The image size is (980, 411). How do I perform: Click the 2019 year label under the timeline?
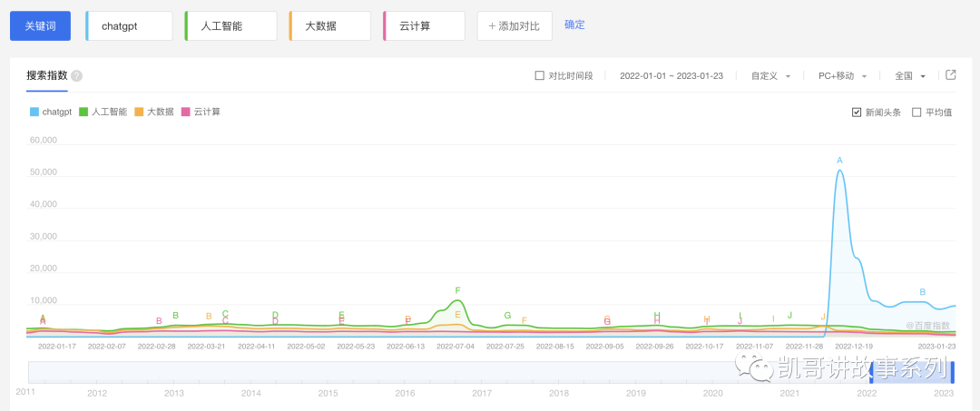pyautogui.click(x=635, y=393)
